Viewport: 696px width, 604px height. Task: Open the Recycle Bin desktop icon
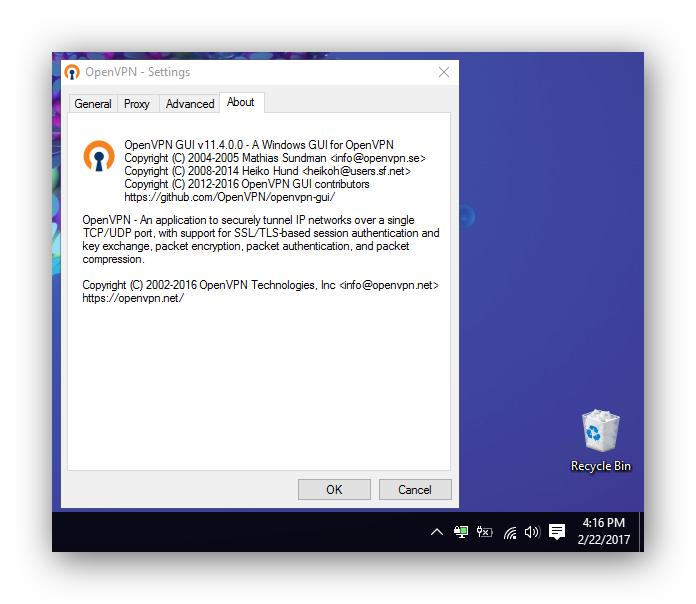(601, 441)
